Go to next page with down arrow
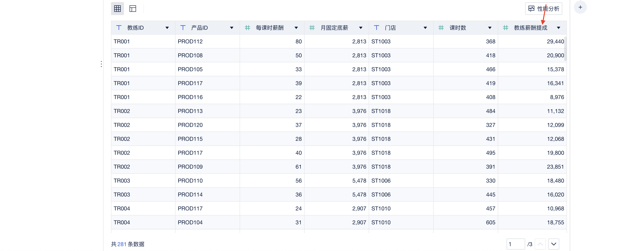 pyautogui.click(x=553, y=244)
